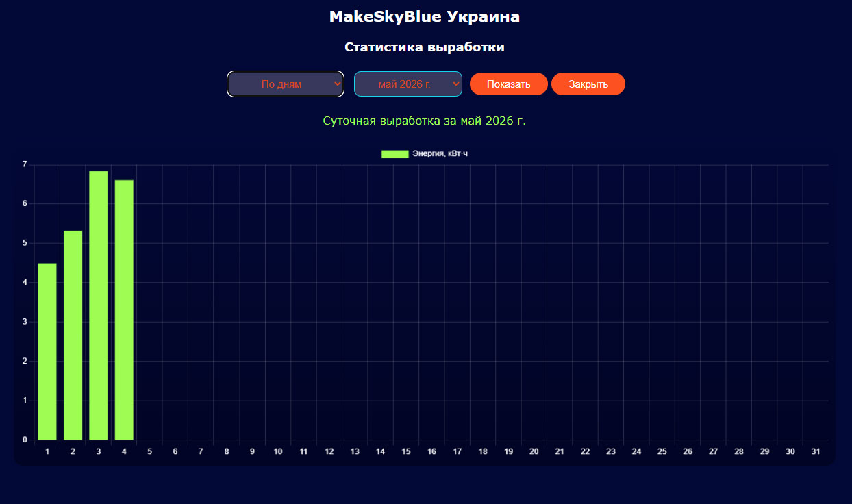Click the "MakeSkyBlue Украина" title

click(425, 17)
